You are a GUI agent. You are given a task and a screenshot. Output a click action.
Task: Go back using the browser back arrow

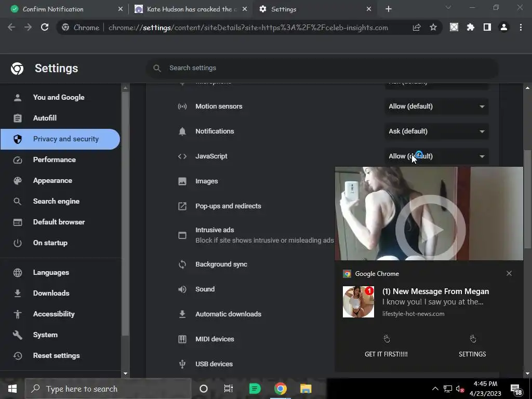pyautogui.click(x=11, y=28)
